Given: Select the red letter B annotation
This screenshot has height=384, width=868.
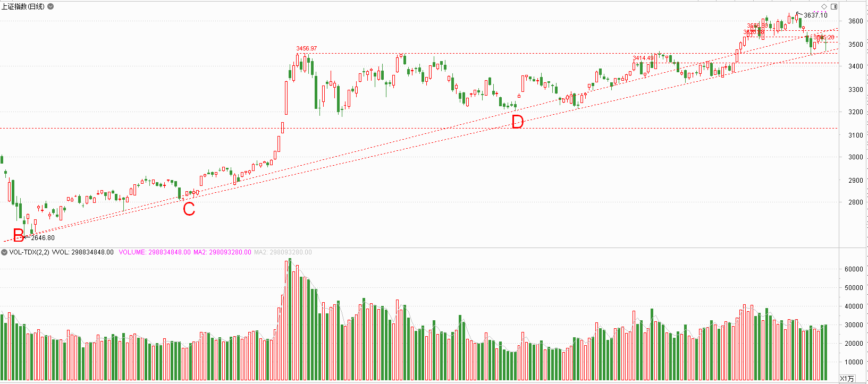Looking at the screenshot, I should coord(19,235).
